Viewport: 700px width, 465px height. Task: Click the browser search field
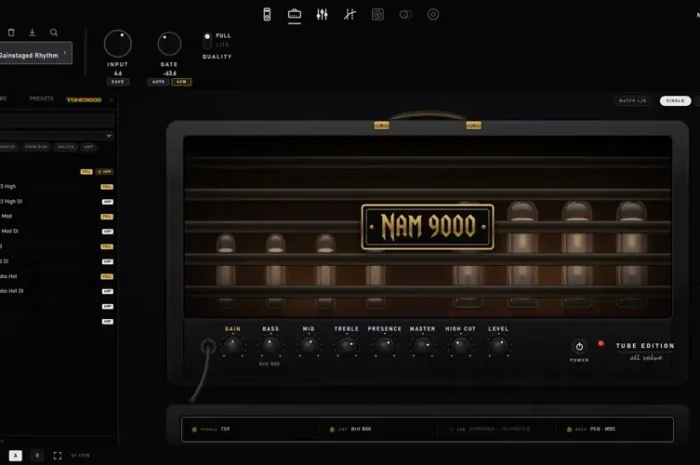(x=57, y=120)
